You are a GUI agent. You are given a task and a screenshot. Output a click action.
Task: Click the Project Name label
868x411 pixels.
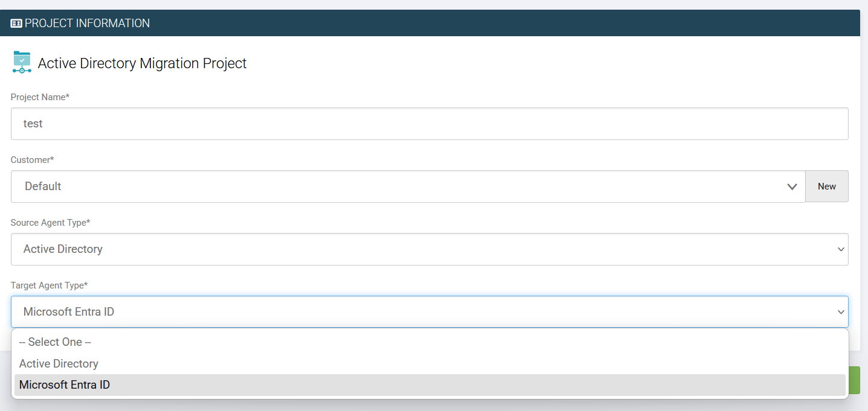coord(40,97)
